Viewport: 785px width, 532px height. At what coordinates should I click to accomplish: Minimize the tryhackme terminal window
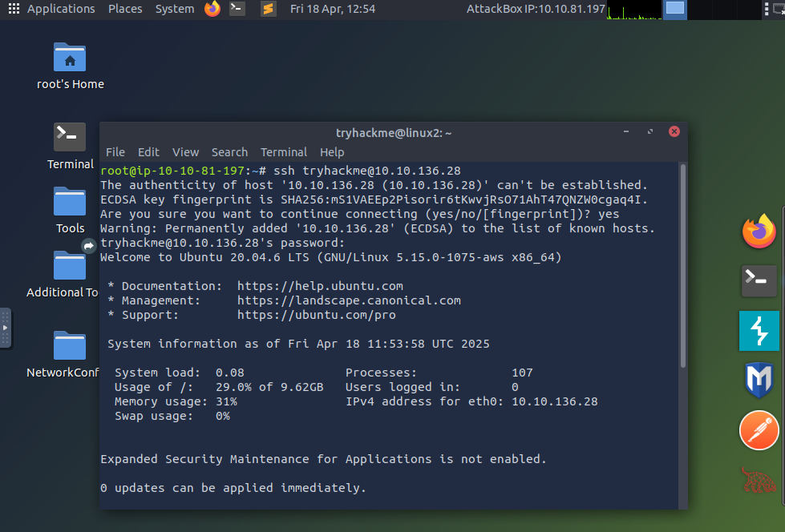626,131
